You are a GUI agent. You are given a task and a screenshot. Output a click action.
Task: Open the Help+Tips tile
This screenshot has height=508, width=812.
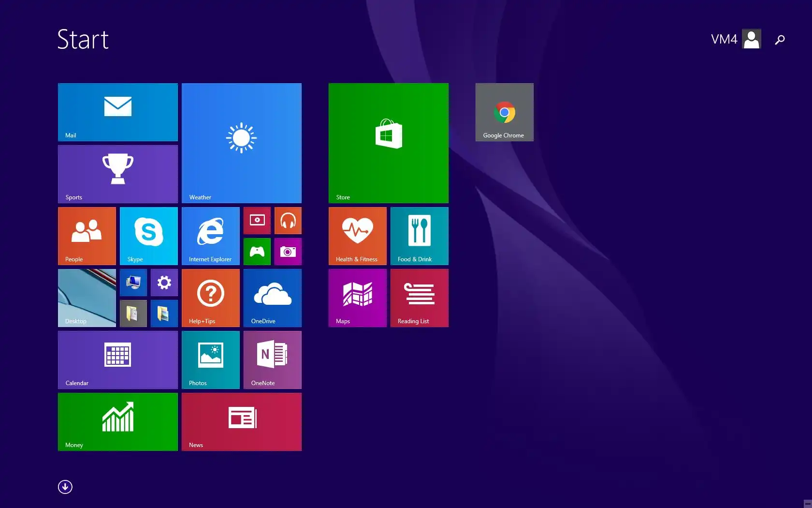point(211,298)
